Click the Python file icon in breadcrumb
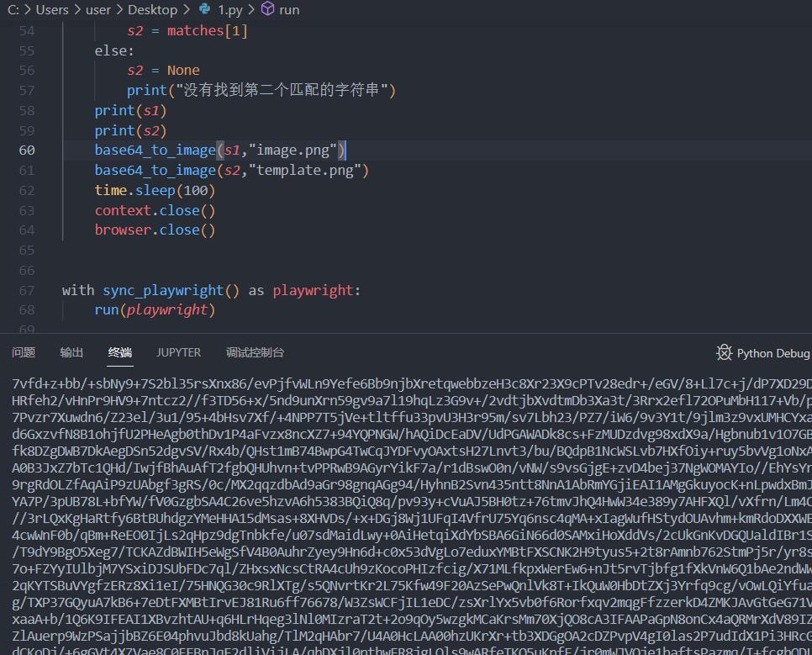Screen dimensions: 812x655 [205, 10]
